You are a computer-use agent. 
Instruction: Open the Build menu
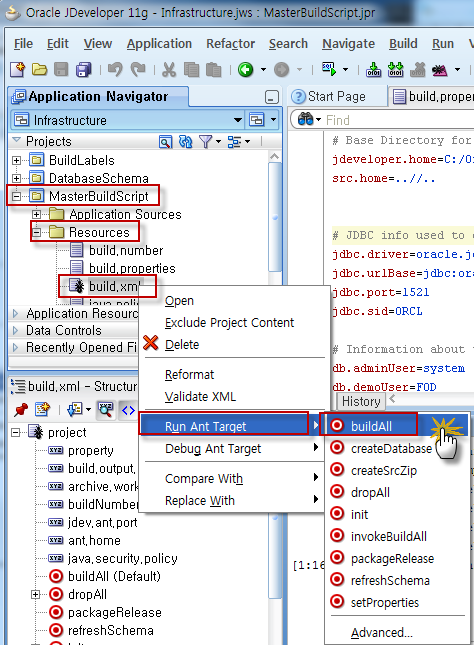(x=403, y=44)
